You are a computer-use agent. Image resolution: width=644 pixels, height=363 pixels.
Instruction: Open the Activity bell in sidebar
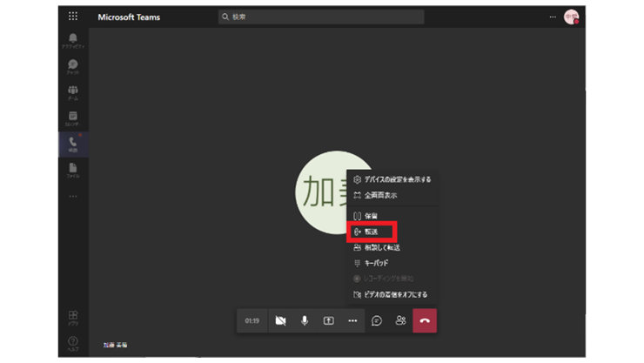[73, 41]
